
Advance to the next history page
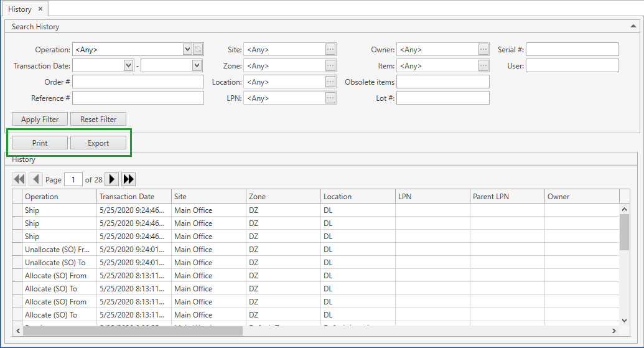click(112, 179)
